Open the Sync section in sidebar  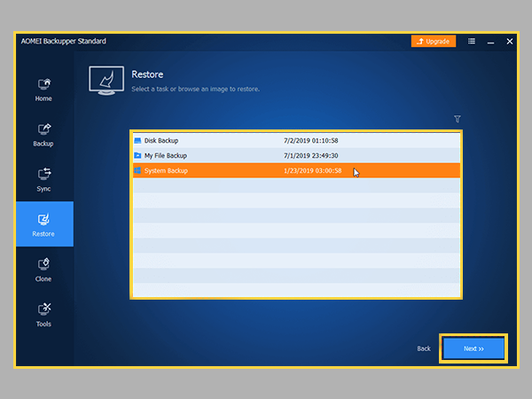(x=43, y=180)
